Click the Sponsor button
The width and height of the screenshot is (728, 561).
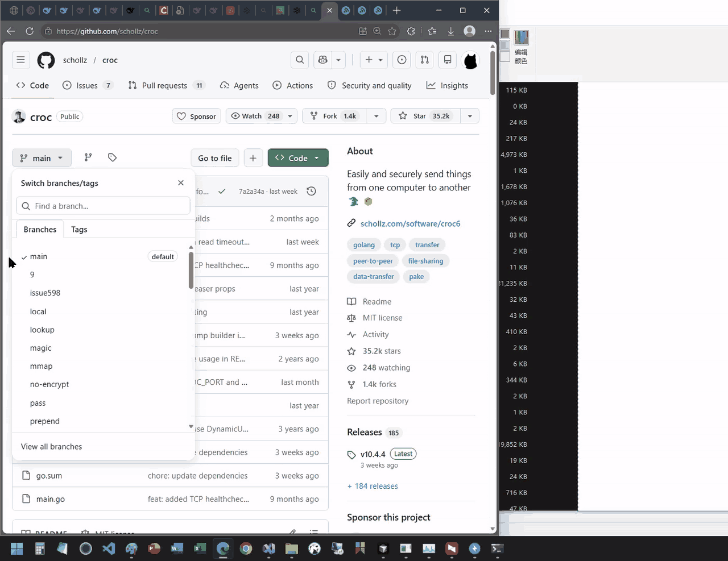click(x=197, y=116)
